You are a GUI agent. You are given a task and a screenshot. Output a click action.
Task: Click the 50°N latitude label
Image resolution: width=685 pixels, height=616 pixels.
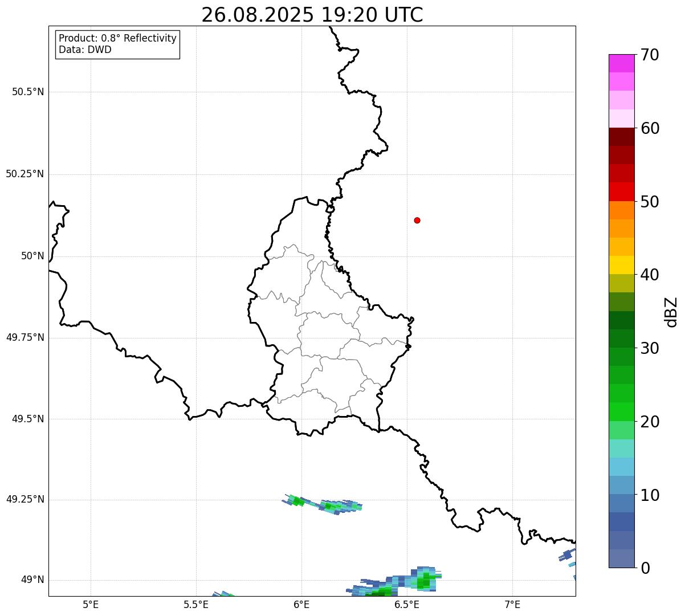[x=32, y=256]
